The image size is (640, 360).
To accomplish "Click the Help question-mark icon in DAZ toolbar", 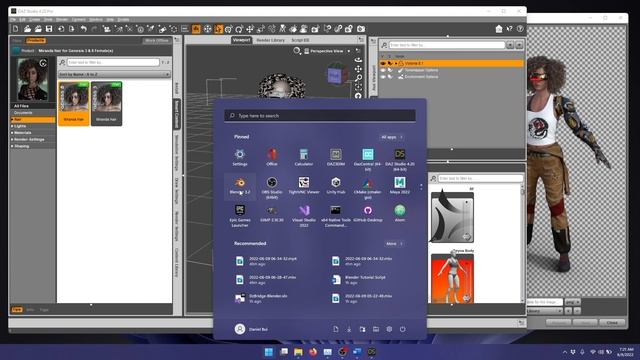I will (520, 29).
